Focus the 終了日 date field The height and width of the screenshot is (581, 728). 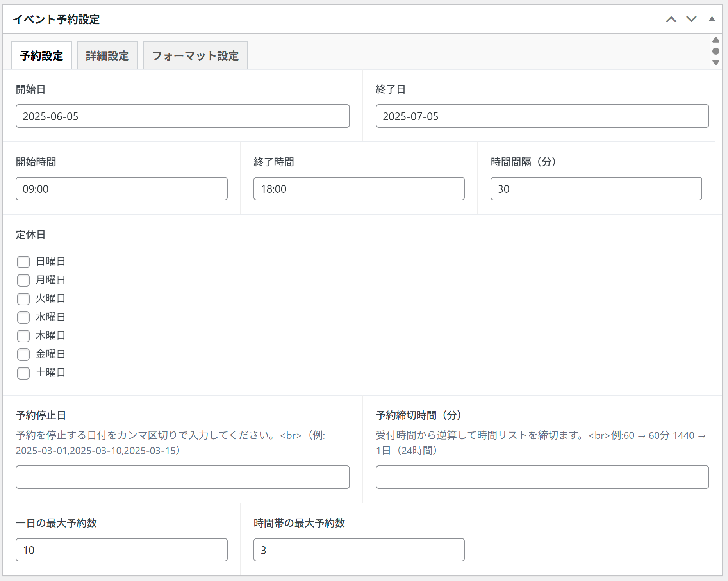pos(542,116)
